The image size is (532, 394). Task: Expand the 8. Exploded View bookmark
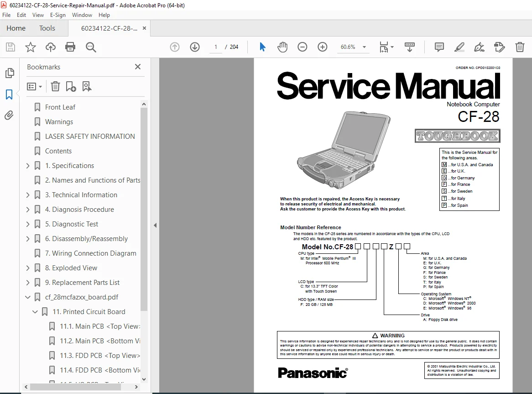coord(28,268)
